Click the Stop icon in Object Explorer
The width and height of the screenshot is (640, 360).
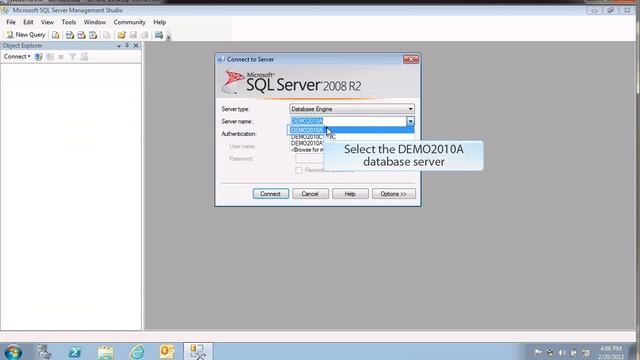click(x=61, y=57)
